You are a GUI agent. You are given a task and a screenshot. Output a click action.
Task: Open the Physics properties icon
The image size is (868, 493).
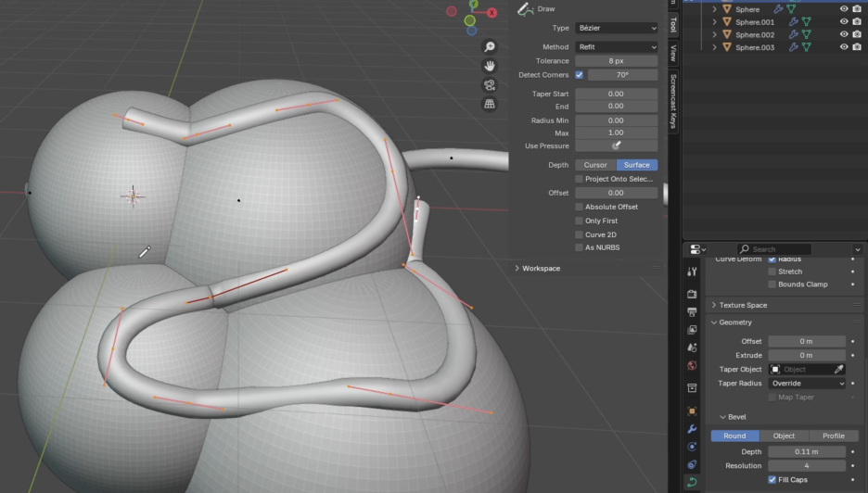point(692,447)
